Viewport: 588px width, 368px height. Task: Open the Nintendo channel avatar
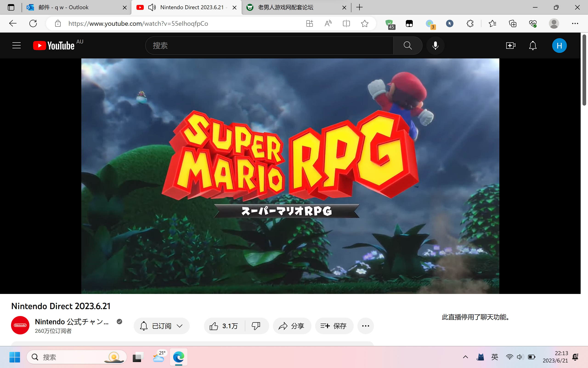(x=20, y=325)
